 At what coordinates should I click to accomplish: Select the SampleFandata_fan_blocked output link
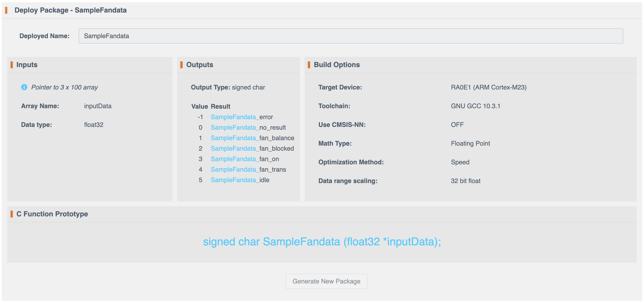click(252, 148)
